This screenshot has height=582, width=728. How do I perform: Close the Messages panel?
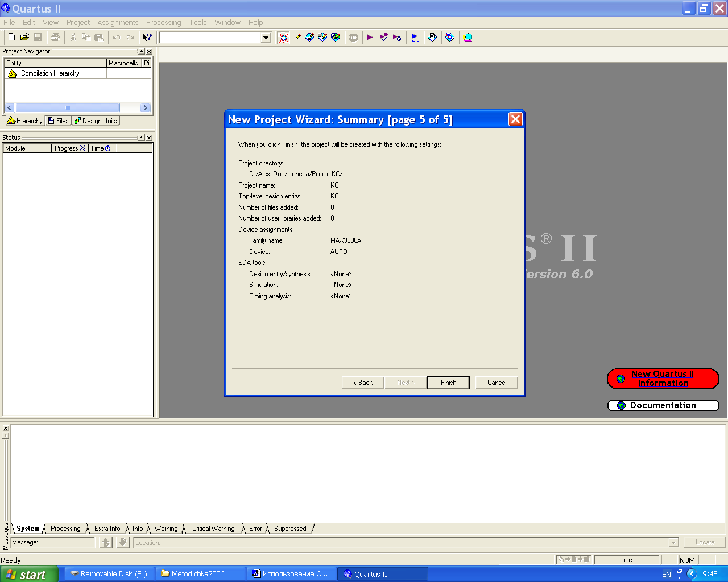click(6, 428)
